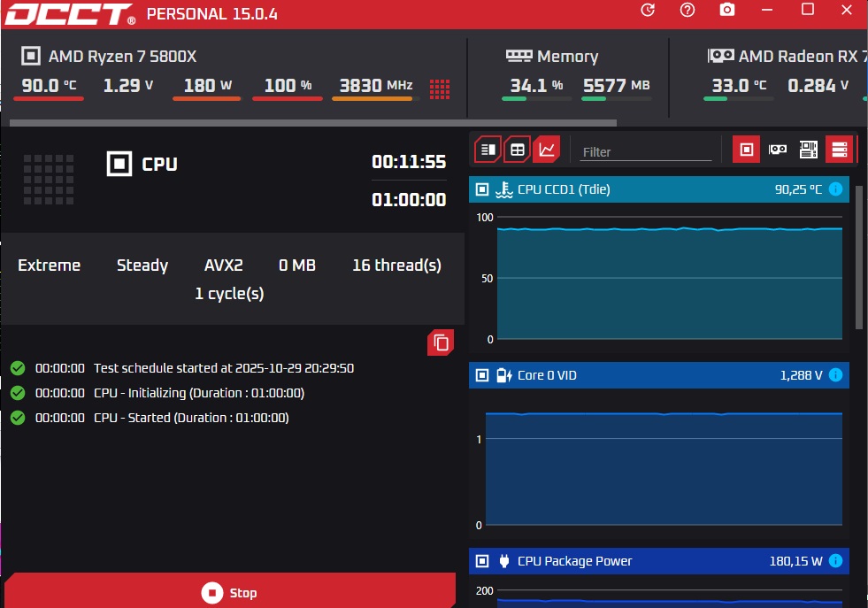This screenshot has height=608, width=868.
Task: Click the 16 thread(s) setting
Action: point(397,266)
